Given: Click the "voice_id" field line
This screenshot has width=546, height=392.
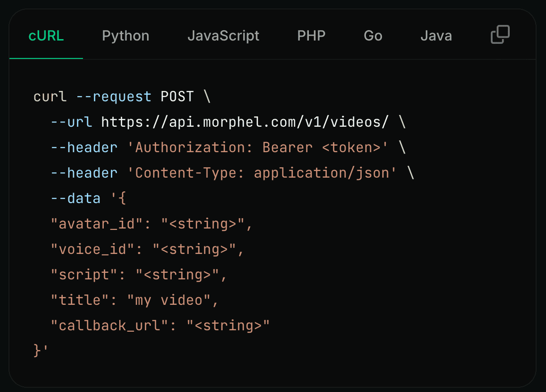Looking at the screenshot, I should [x=147, y=249].
